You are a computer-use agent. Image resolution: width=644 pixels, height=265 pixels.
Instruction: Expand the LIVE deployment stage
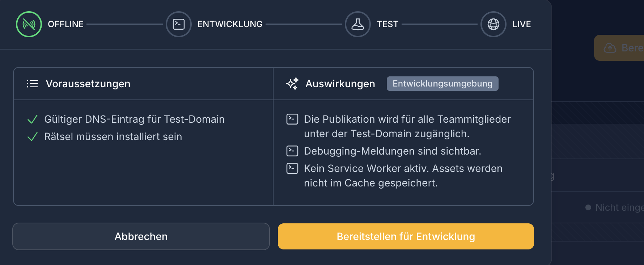(521, 24)
